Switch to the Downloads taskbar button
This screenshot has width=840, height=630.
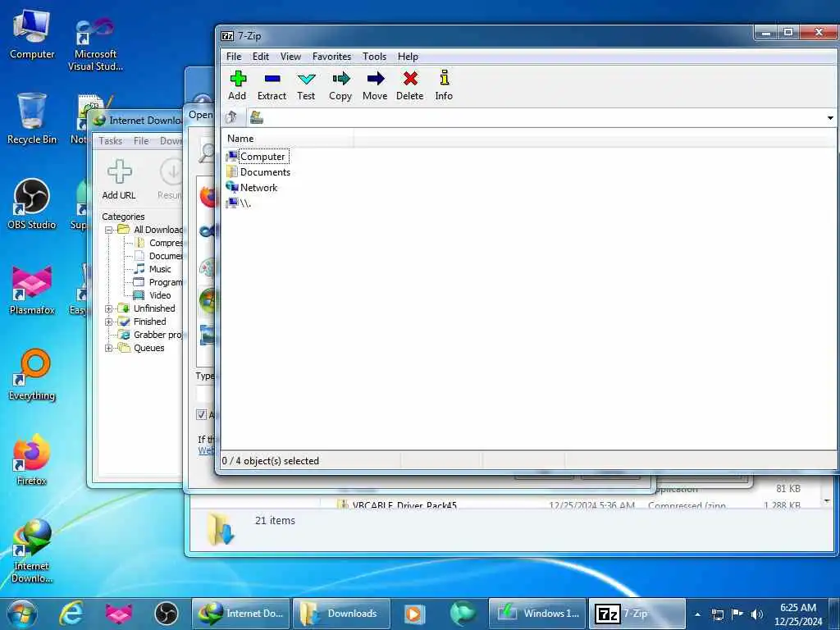point(341,614)
